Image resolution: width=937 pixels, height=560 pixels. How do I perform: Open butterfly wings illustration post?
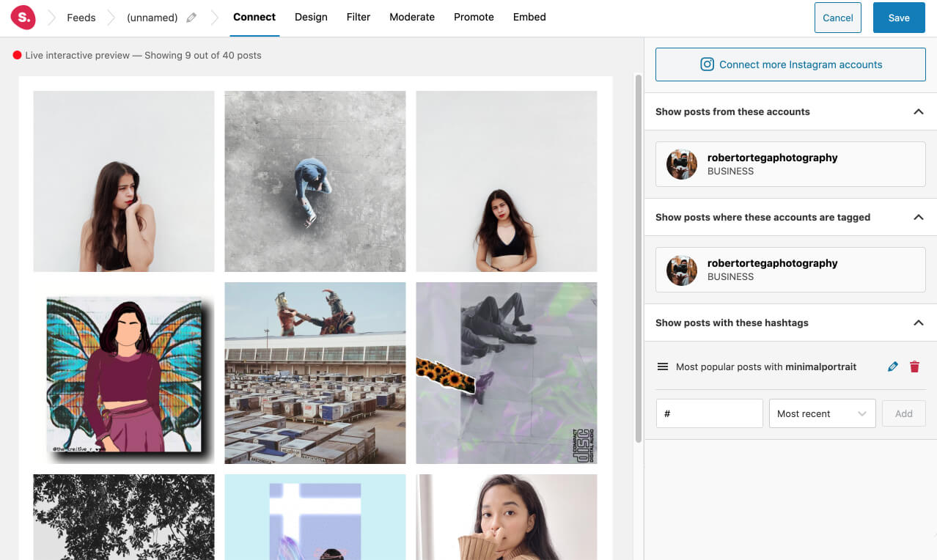coord(124,373)
